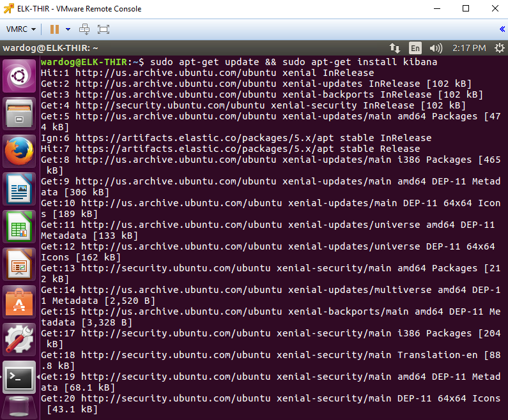Click the '[43.1 kB]' size text
Image resolution: width=508 pixels, height=420 pixels.
pos(72,409)
